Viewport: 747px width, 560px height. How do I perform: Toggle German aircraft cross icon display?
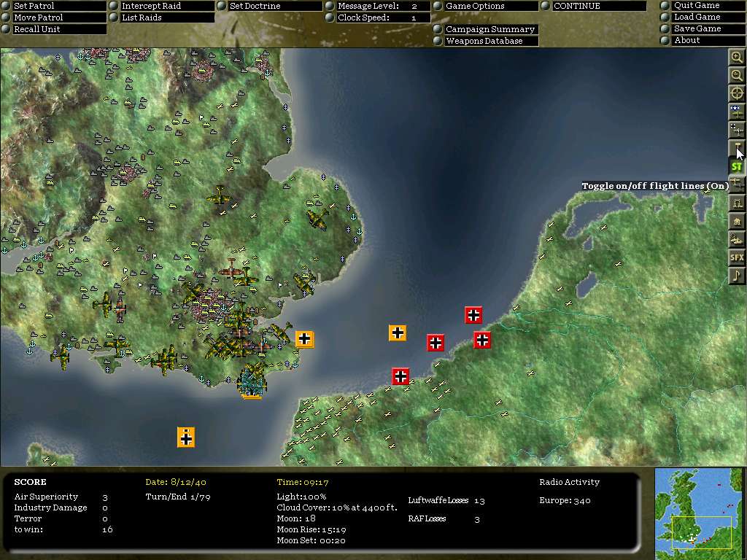(737, 130)
